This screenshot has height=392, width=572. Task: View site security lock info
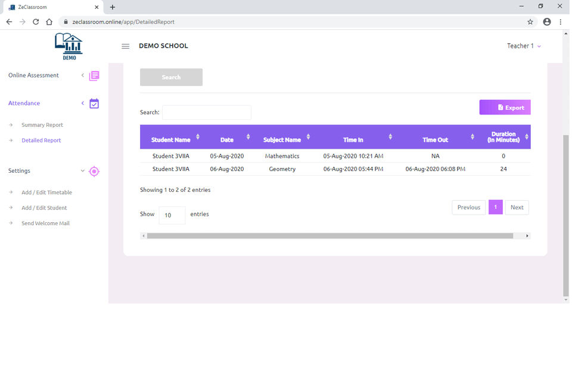[x=66, y=22]
